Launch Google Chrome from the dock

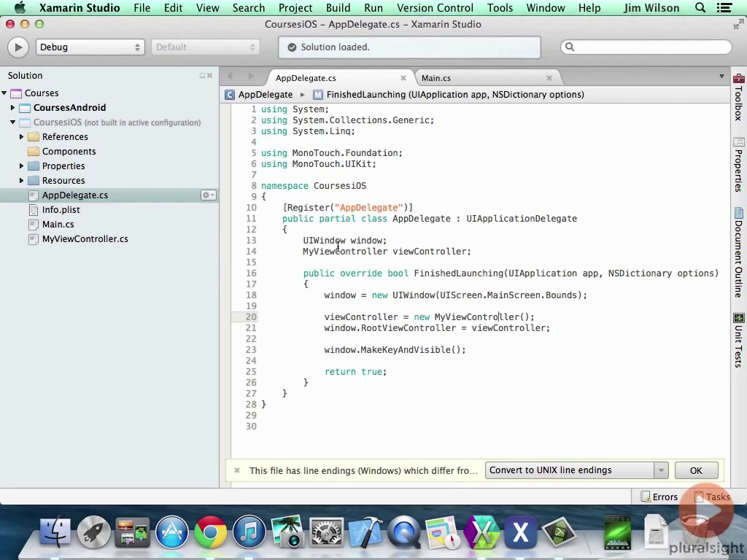coord(210,532)
